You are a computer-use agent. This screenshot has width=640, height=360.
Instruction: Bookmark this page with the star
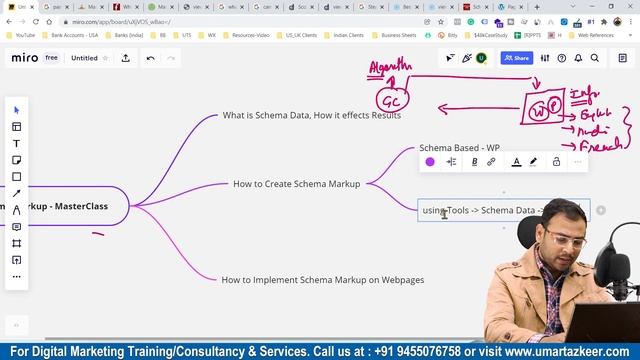point(441,22)
